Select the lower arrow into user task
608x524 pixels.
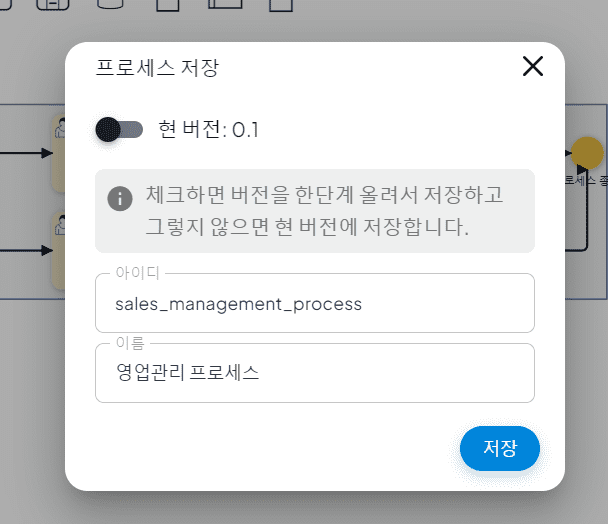[x=26, y=251]
